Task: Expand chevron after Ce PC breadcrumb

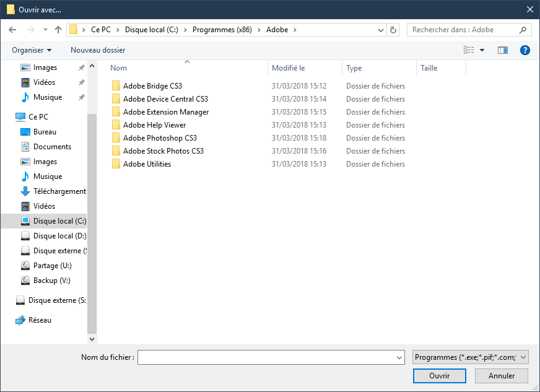Action: tap(118, 30)
